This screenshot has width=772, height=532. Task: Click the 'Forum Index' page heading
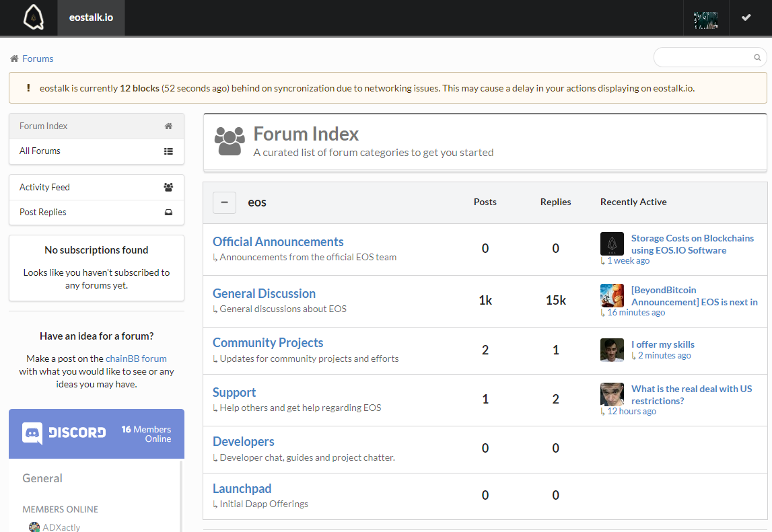306,134
